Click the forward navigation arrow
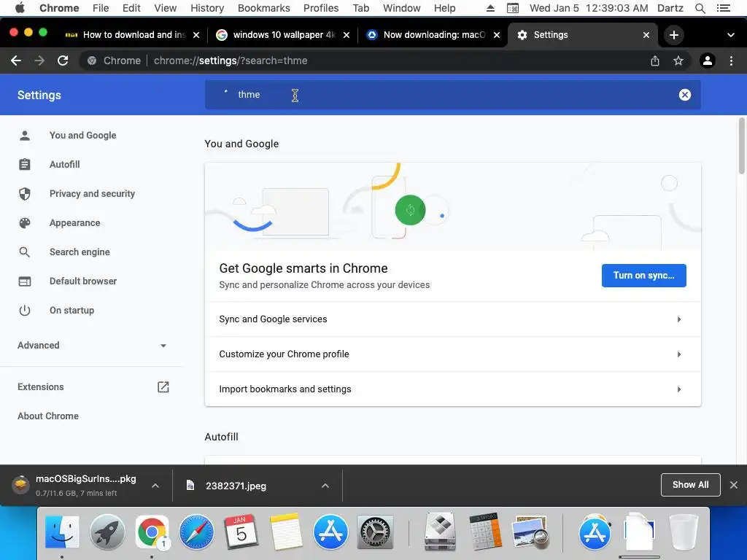 [39, 61]
